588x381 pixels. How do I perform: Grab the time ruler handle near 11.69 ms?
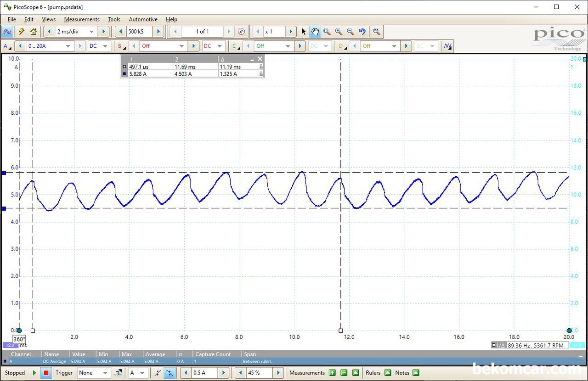click(x=340, y=331)
